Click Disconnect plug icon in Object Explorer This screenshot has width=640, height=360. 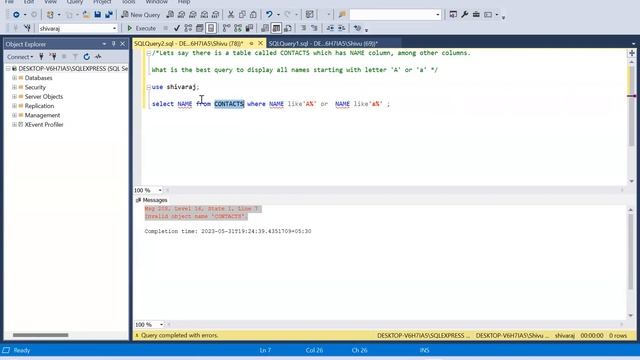point(53,57)
